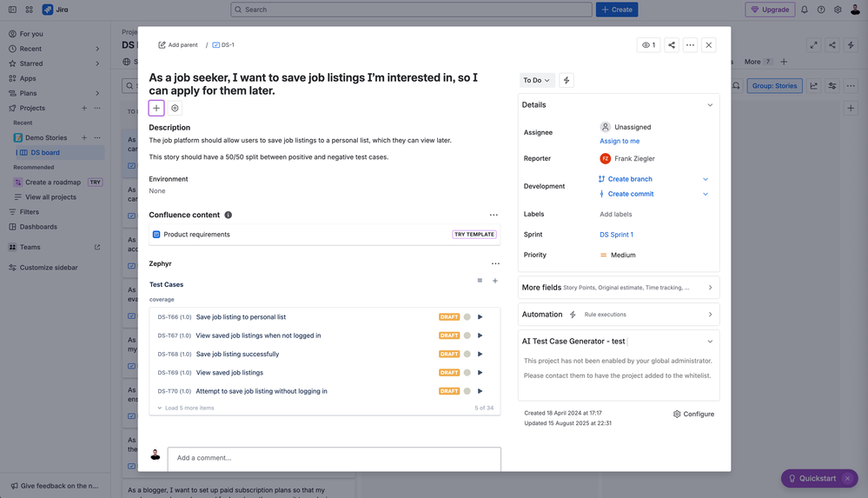This screenshot has width=868, height=498.
Task: Click status circle for DS-T68
Action: 467,354
